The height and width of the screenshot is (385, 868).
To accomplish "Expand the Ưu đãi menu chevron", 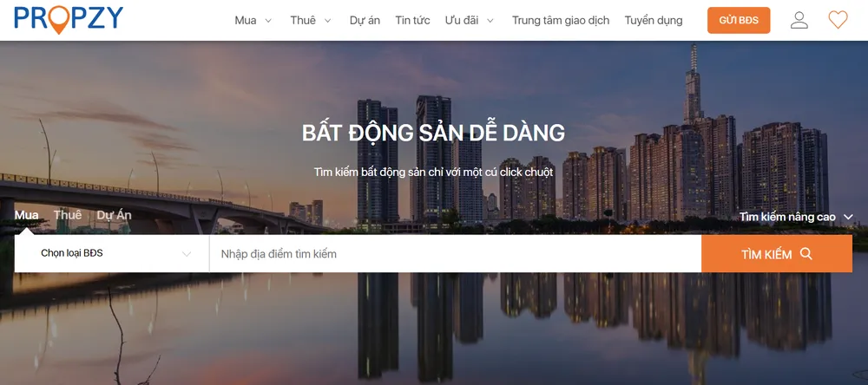I will [x=490, y=21].
